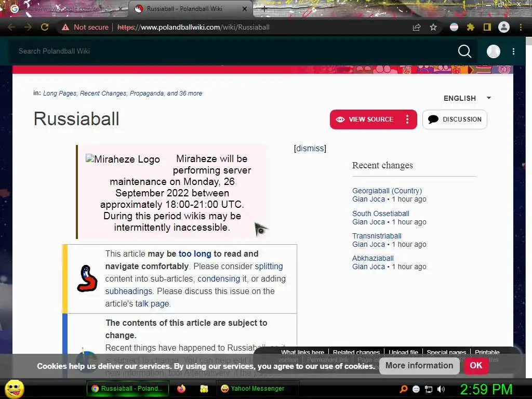Open the Discussion page button

coord(455,119)
